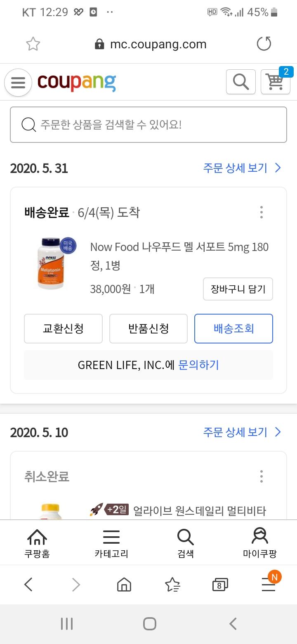This screenshot has height=644, width=297.
Task: Reload the page using the refresh icon
Action: 264,44
